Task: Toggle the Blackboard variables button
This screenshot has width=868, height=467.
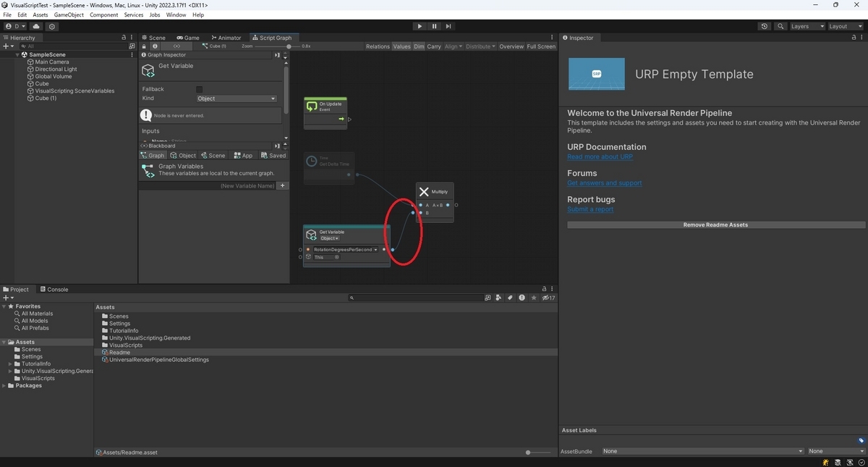Action: (x=177, y=46)
